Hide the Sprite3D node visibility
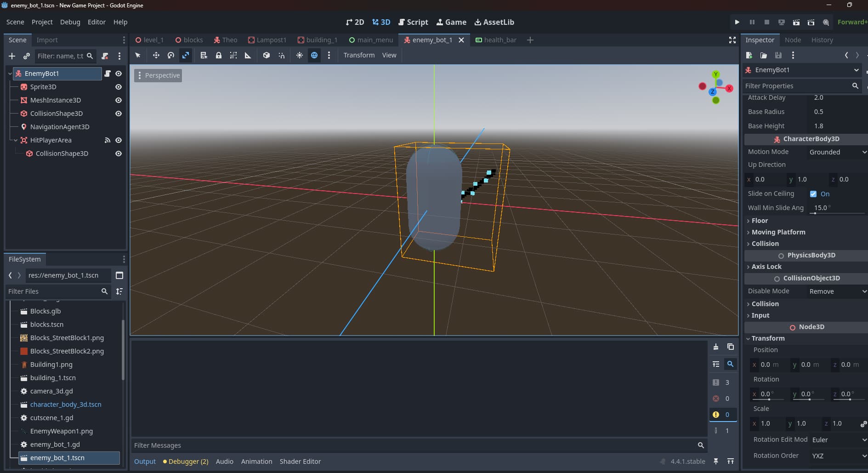The height and width of the screenshot is (473, 868). point(119,87)
